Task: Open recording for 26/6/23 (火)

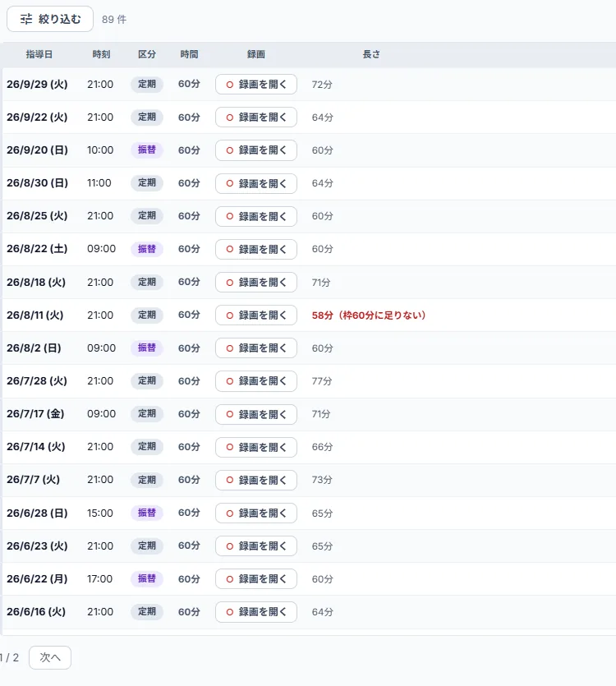Action: pos(256,546)
